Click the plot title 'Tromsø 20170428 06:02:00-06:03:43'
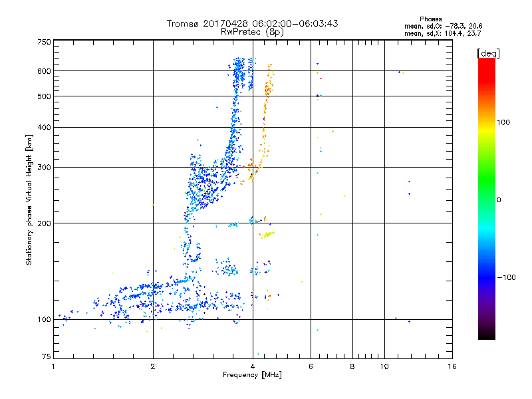The width and height of the screenshot is (532, 399). coord(252,23)
